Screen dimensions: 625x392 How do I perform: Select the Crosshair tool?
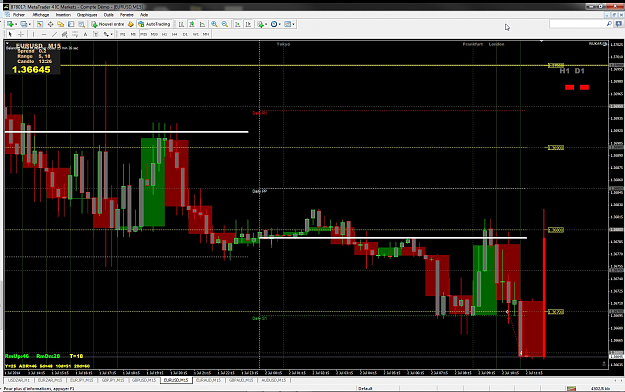coord(21,34)
